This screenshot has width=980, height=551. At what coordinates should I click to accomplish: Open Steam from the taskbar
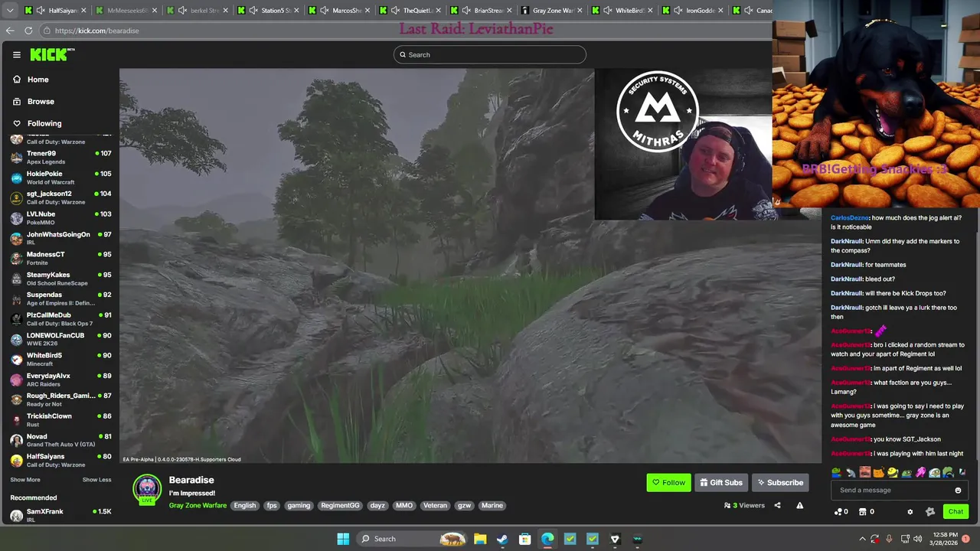coord(502,539)
